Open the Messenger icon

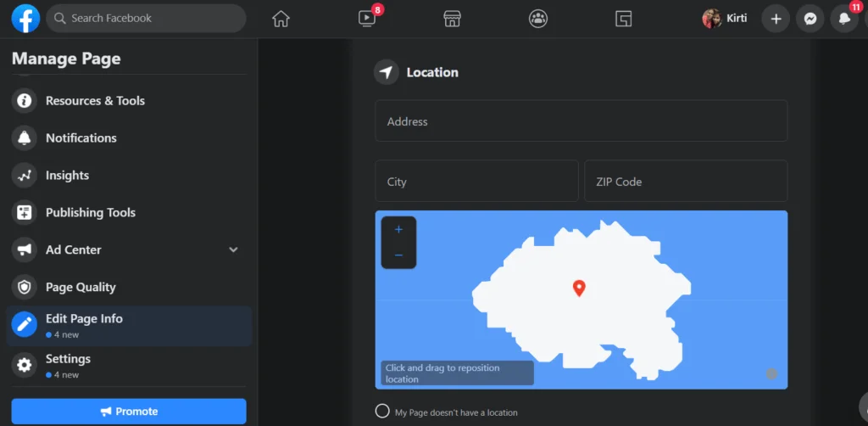[x=810, y=19]
